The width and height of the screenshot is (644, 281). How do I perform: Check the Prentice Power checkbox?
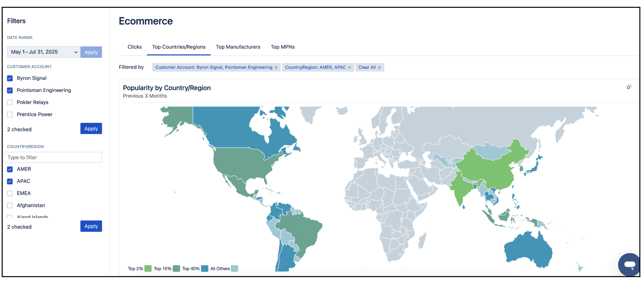10,114
